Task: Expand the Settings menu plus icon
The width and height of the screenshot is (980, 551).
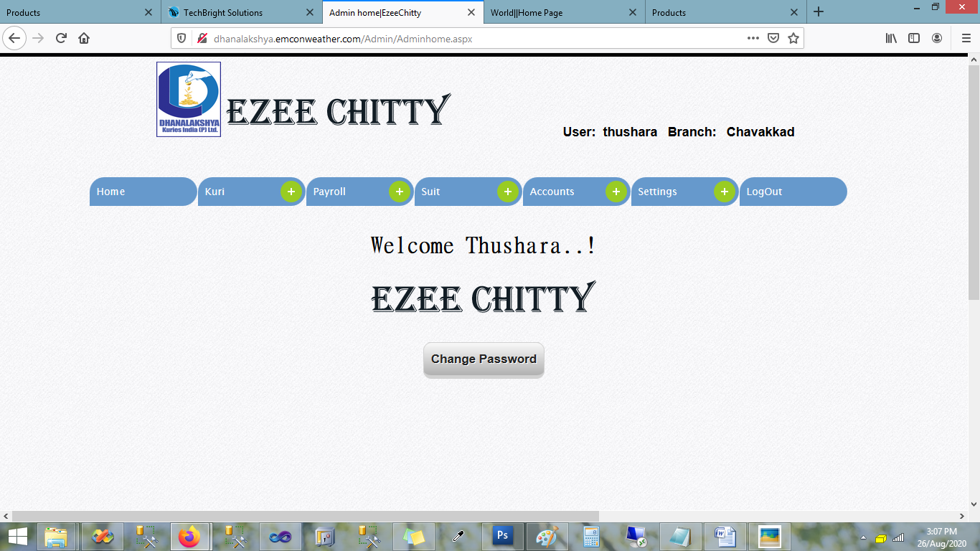Action: (725, 192)
